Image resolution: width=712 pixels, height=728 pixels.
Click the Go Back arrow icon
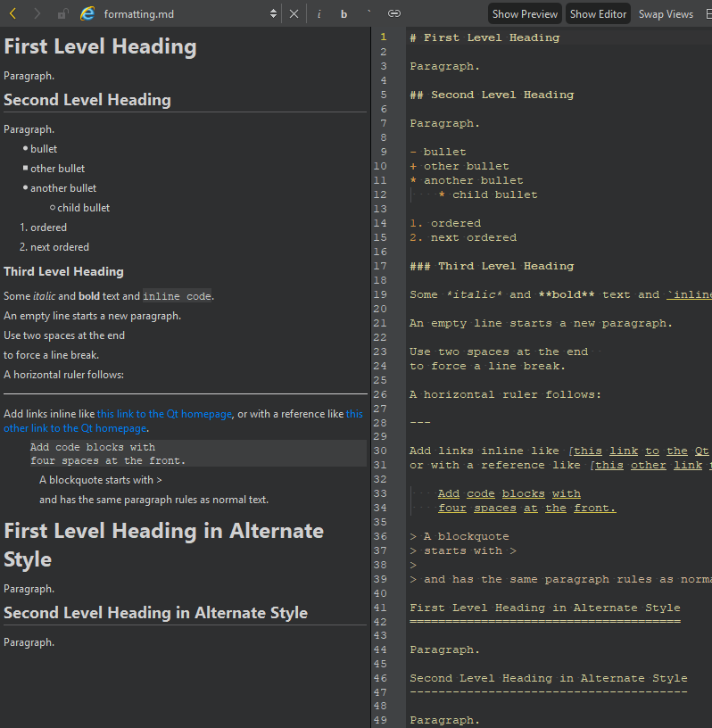point(13,13)
